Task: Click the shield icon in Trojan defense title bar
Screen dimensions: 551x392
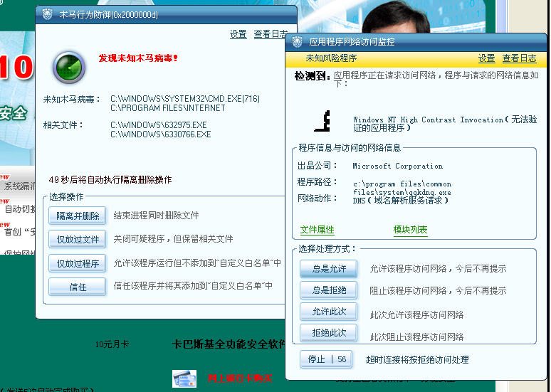Action: tap(48, 14)
